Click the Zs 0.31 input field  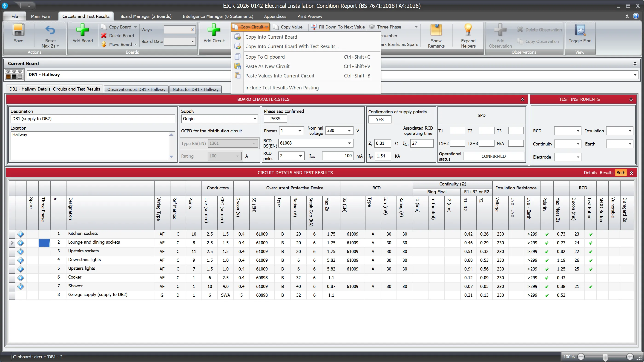(382, 143)
